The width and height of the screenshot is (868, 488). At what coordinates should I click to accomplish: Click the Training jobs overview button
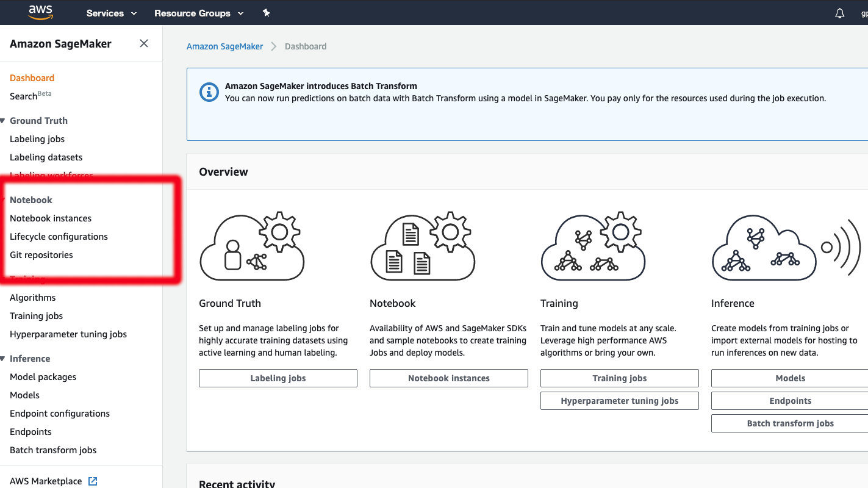click(620, 378)
